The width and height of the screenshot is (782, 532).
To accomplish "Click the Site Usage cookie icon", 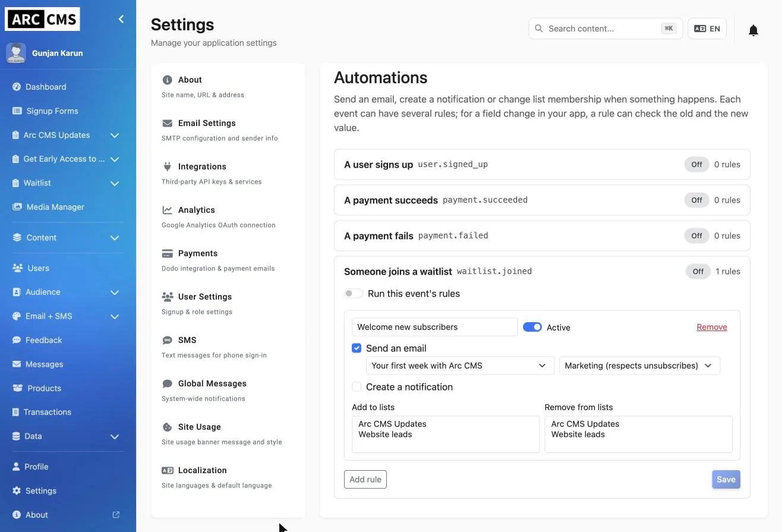I will point(167,427).
